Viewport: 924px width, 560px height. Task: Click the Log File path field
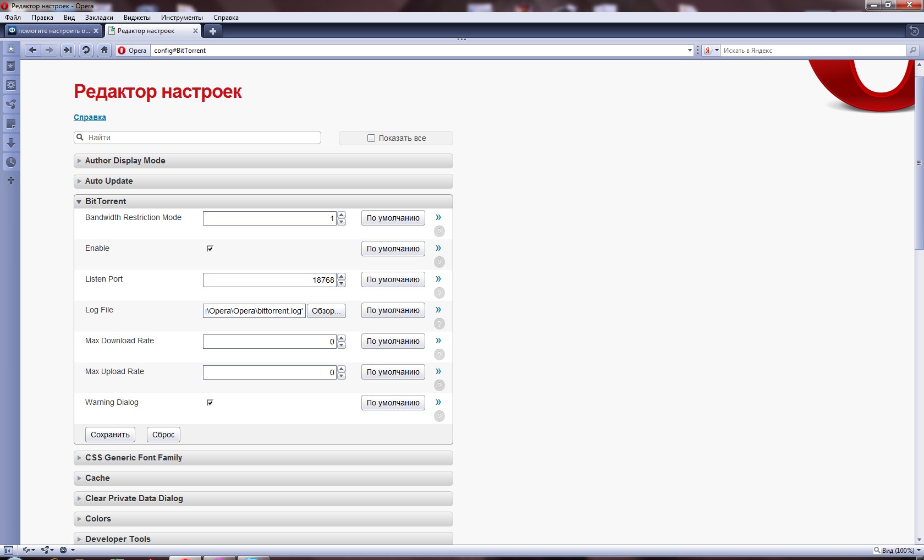pyautogui.click(x=254, y=311)
